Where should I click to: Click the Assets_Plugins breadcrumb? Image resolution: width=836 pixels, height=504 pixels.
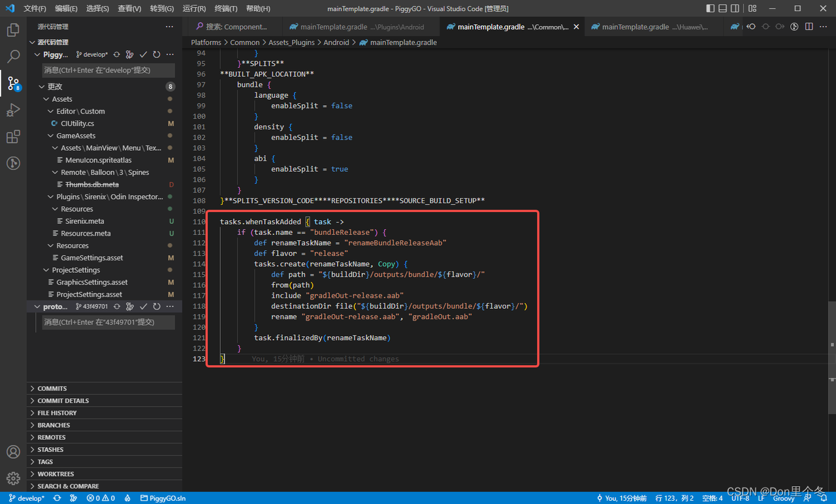point(292,42)
